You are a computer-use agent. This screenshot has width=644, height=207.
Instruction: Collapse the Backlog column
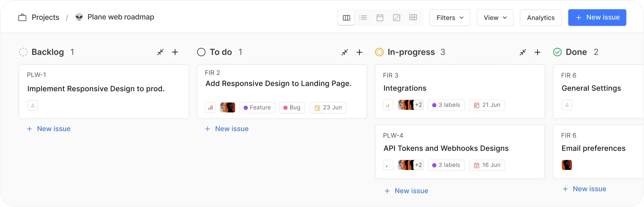tap(160, 52)
